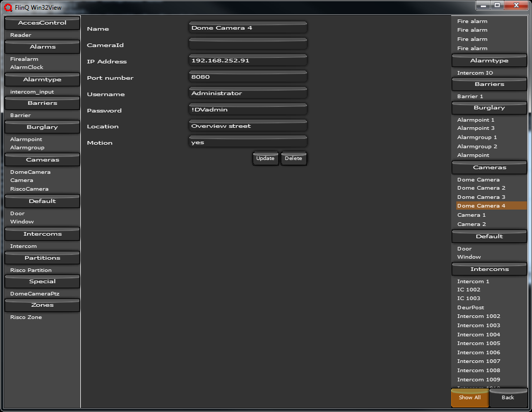Collapse right panel Intercoms header
This screenshot has height=412, width=532.
pyautogui.click(x=489, y=269)
